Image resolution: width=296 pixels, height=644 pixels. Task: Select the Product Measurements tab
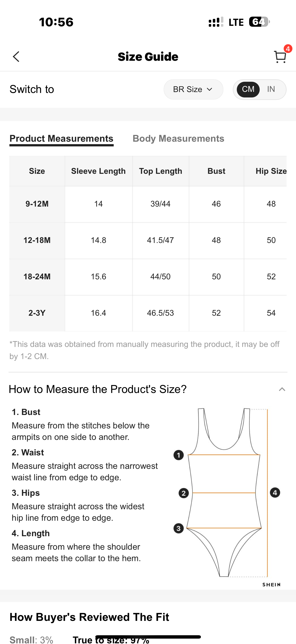(61, 139)
